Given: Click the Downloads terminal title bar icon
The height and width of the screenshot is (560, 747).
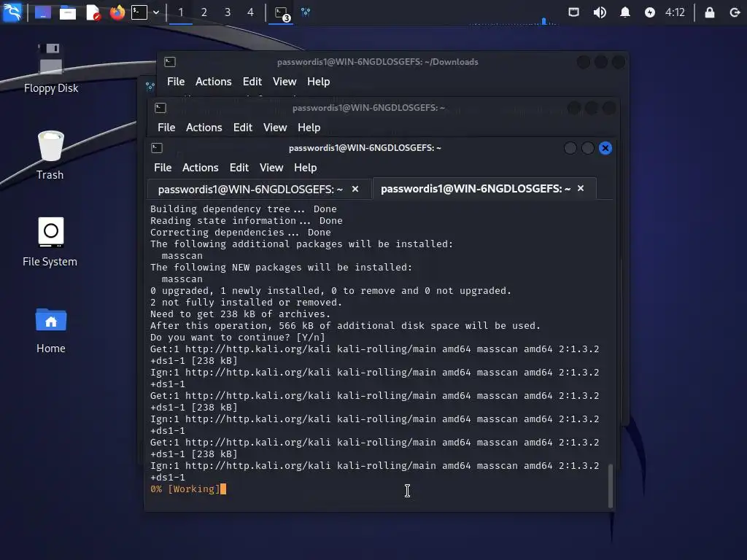Looking at the screenshot, I should tap(170, 62).
